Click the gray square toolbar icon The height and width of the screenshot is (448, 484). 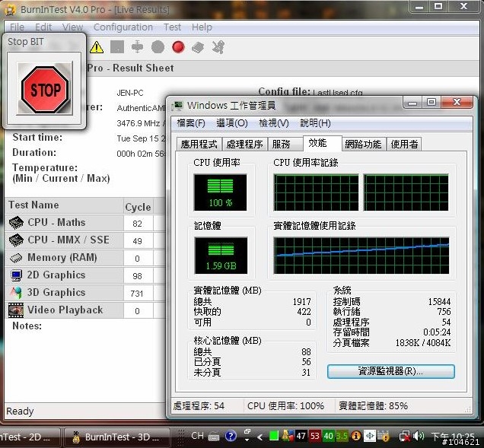pos(117,47)
